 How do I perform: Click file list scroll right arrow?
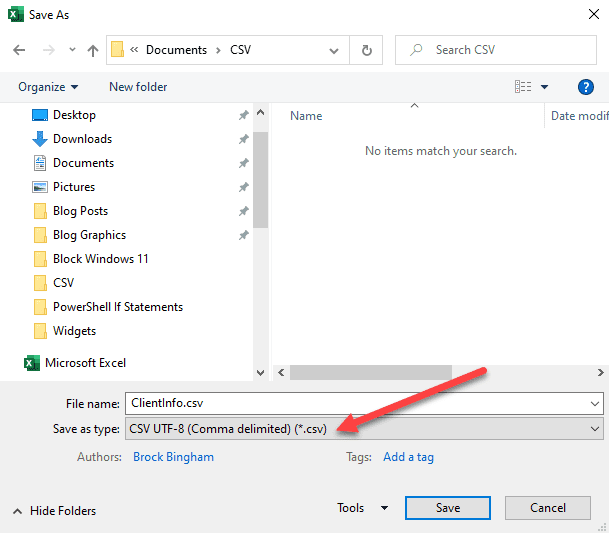click(x=600, y=373)
